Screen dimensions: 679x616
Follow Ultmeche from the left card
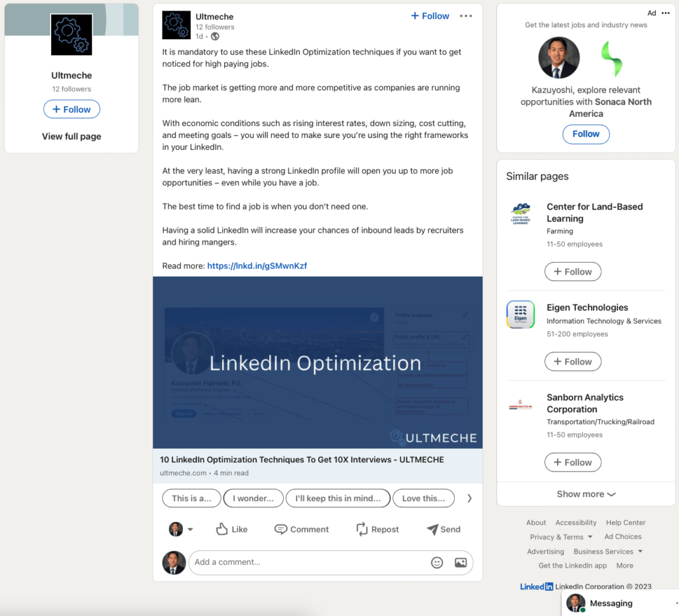pyautogui.click(x=72, y=109)
